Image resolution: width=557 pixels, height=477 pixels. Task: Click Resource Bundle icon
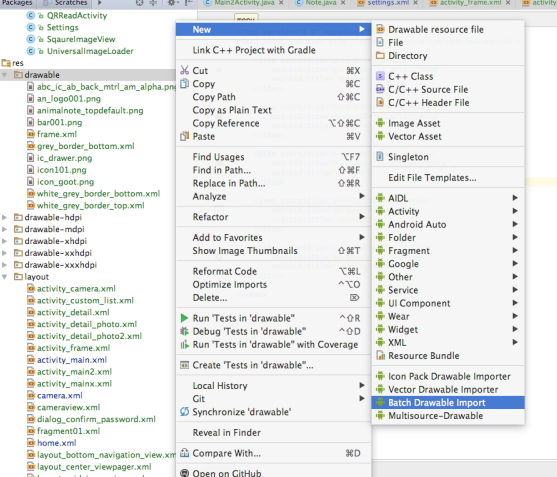[x=380, y=355]
